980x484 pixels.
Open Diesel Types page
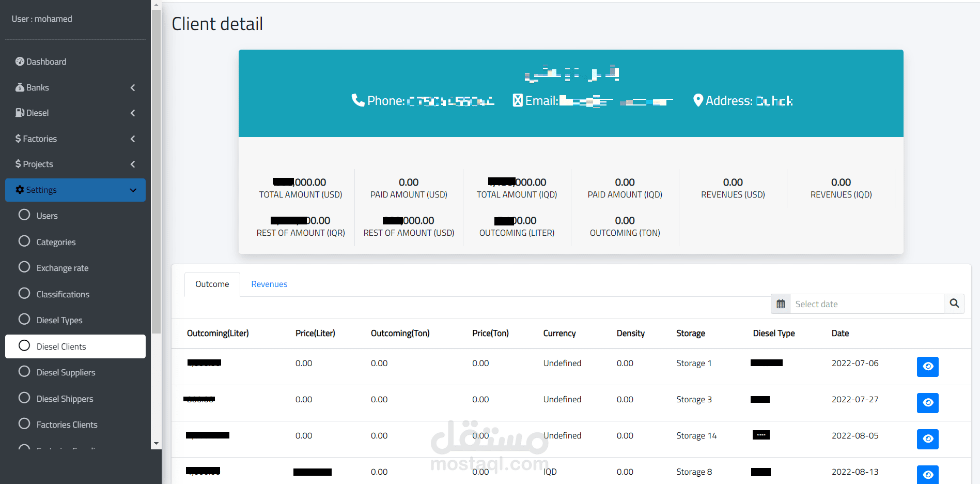click(x=75, y=320)
